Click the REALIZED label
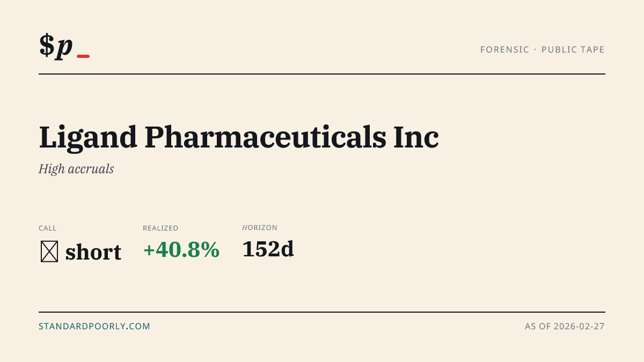The width and height of the screenshot is (644, 362). coord(160,228)
